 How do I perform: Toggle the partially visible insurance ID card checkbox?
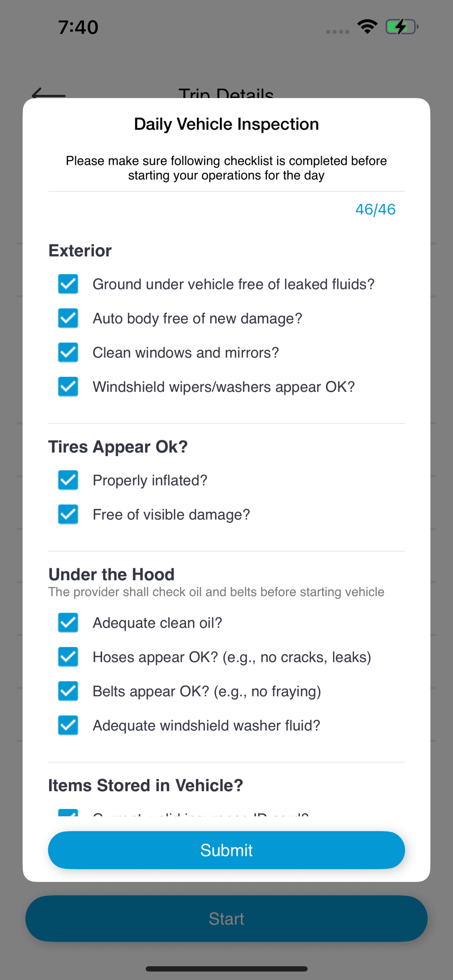tap(68, 812)
